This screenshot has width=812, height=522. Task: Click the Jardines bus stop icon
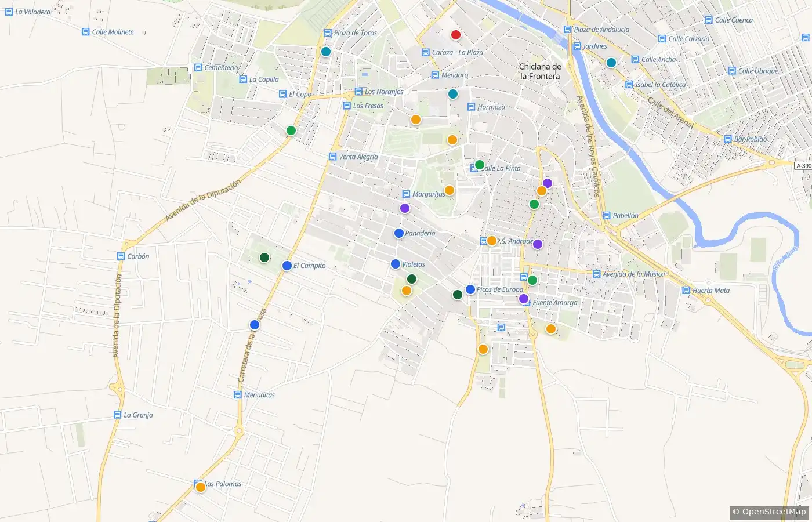[577, 46]
